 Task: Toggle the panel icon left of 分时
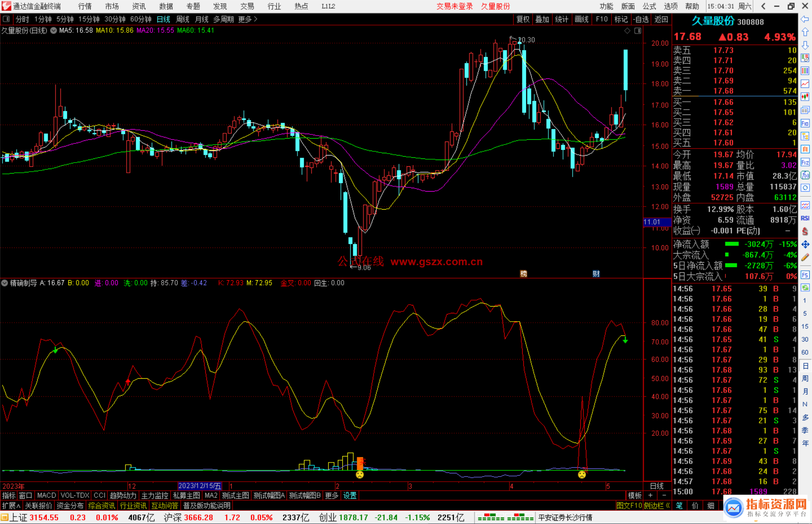(x=6, y=19)
